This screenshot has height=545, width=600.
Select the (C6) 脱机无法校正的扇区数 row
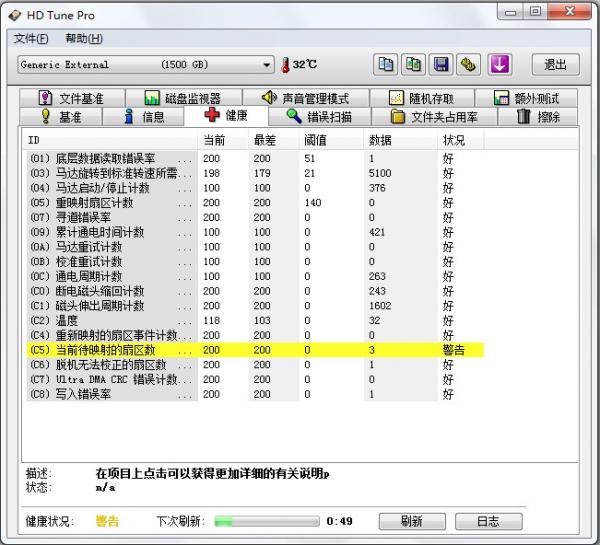click(255, 364)
